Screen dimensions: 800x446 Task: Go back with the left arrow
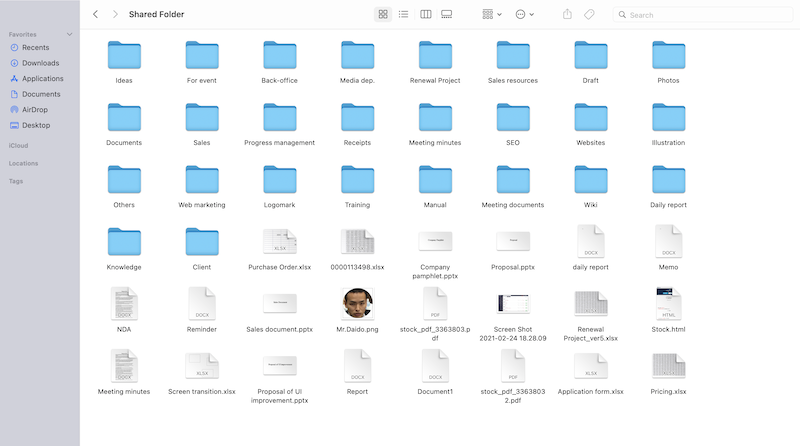click(95, 15)
